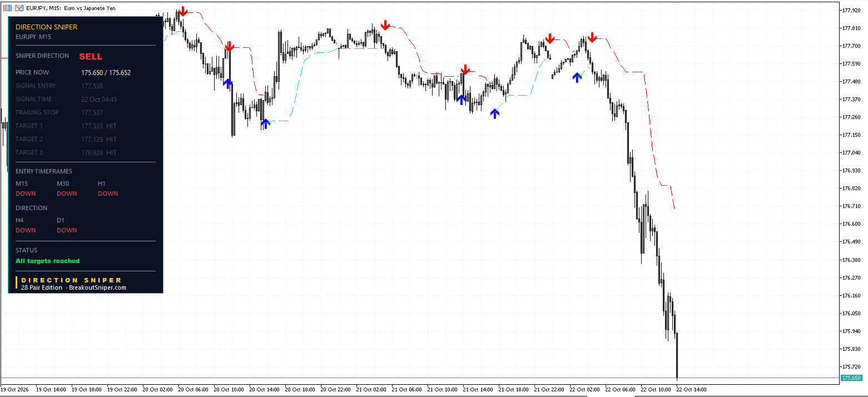The width and height of the screenshot is (868, 397).
Task: Click price axis label '175.720'
Action: [852, 366]
